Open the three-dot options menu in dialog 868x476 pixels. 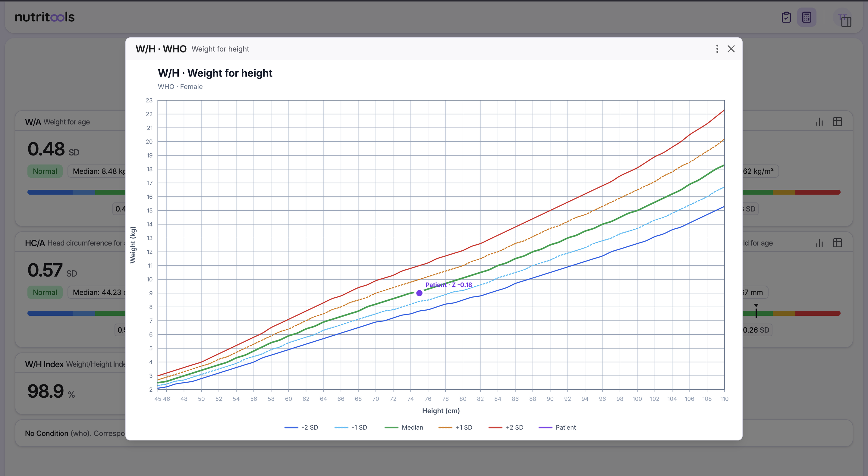click(x=717, y=49)
